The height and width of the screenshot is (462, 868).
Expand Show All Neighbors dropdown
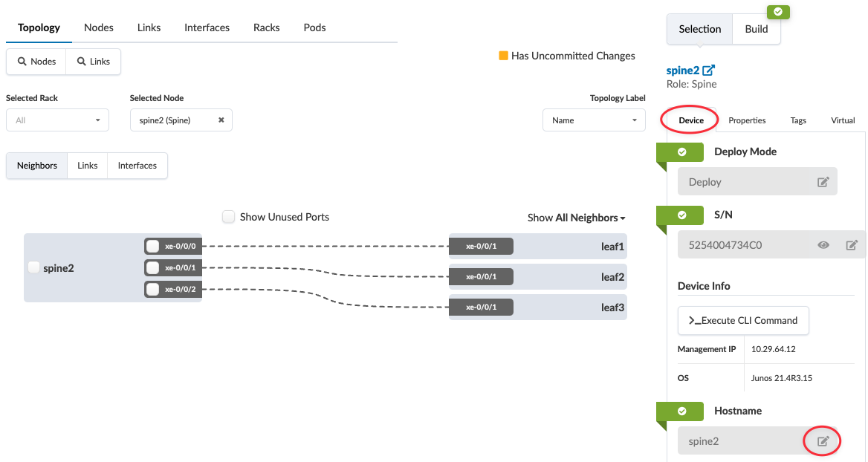pyautogui.click(x=577, y=218)
